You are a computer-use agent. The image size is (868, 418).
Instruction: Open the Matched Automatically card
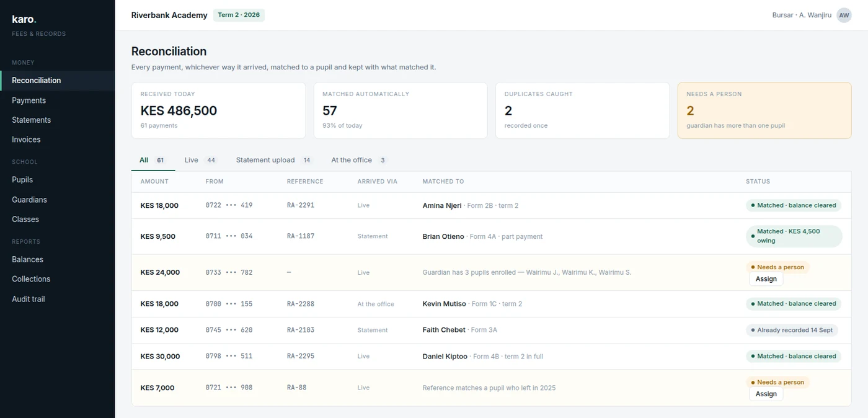coord(401,110)
